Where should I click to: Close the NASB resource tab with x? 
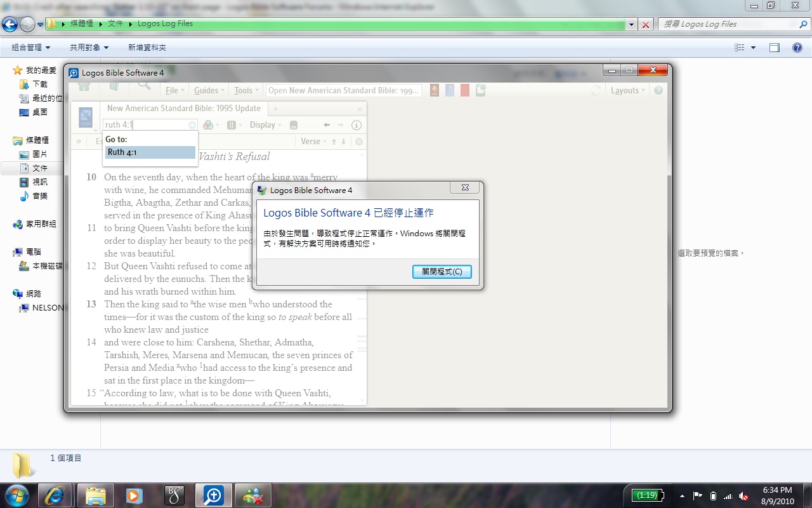pos(360,109)
